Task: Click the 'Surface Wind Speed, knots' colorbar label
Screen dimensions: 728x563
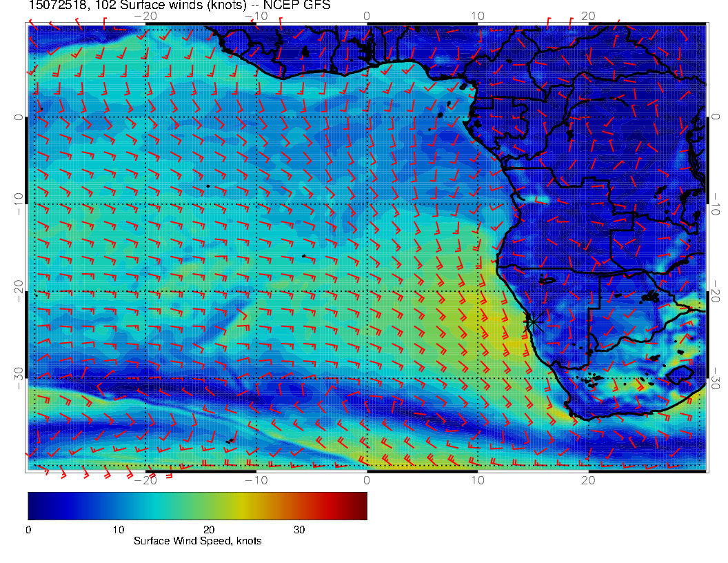Action: point(198,542)
